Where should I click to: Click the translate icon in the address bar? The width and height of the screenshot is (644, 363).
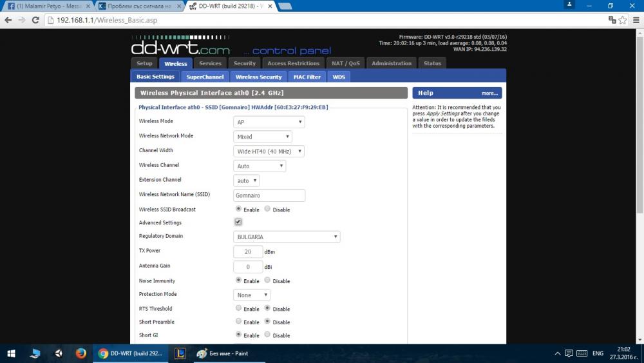[x=612, y=20]
